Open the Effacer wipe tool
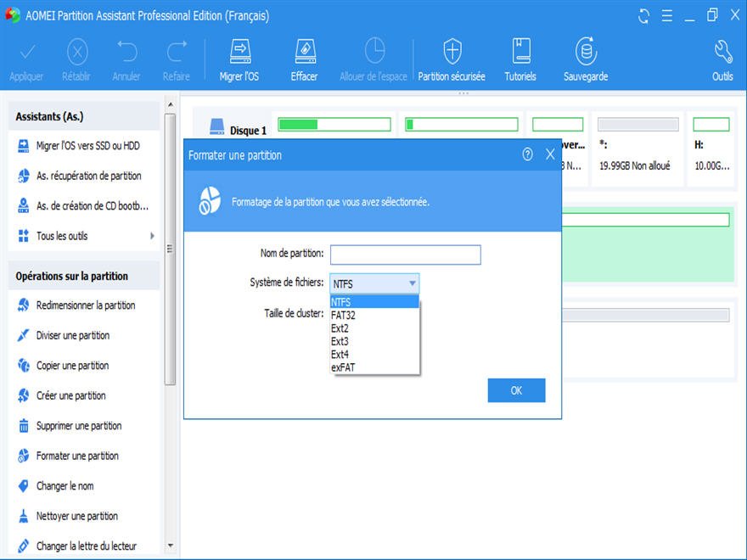 pos(305,60)
